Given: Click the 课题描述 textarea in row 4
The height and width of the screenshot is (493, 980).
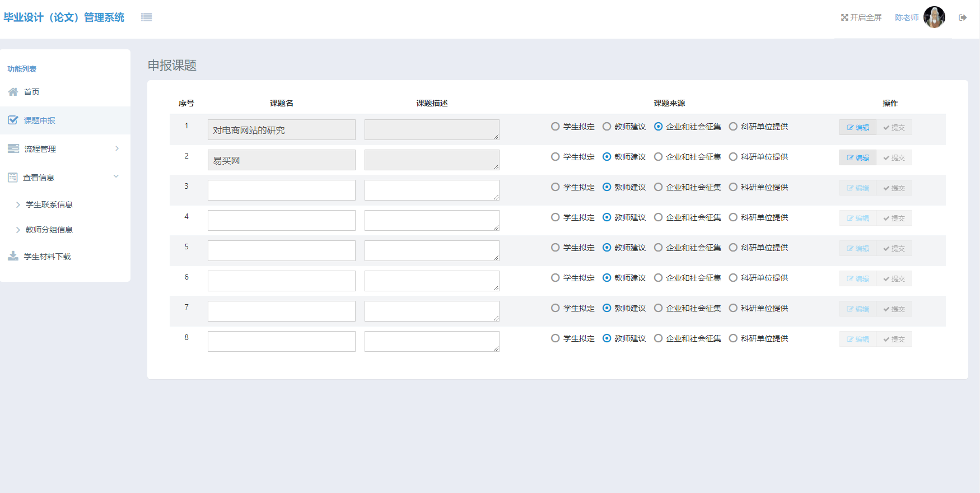Looking at the screenshot, I should 431,220.
